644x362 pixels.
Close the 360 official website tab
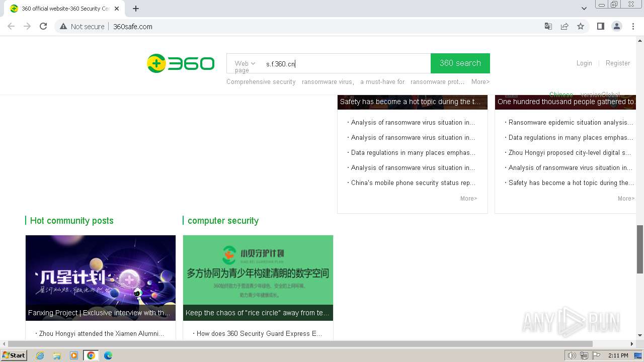(x=117, y=9)
